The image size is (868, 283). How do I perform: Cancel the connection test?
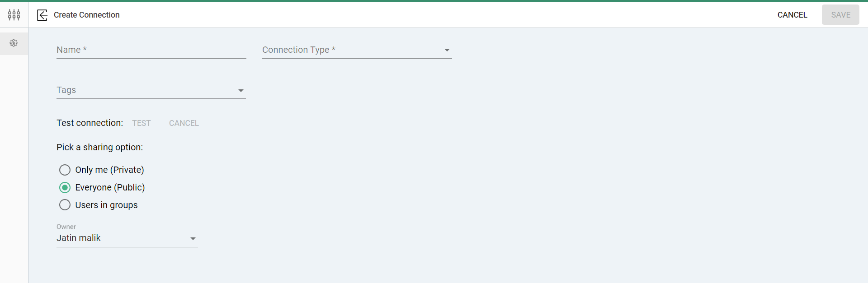click(x=184, y=123)
